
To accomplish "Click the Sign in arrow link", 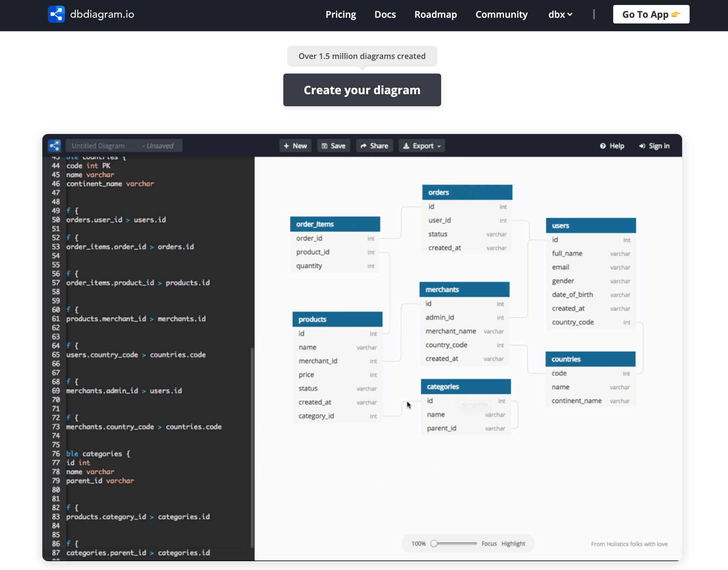I will (654, 146).
